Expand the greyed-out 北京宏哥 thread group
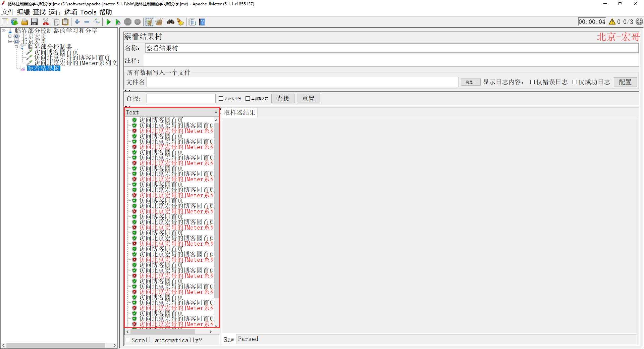This screenshot has height=349, width=644. [10, 36]
